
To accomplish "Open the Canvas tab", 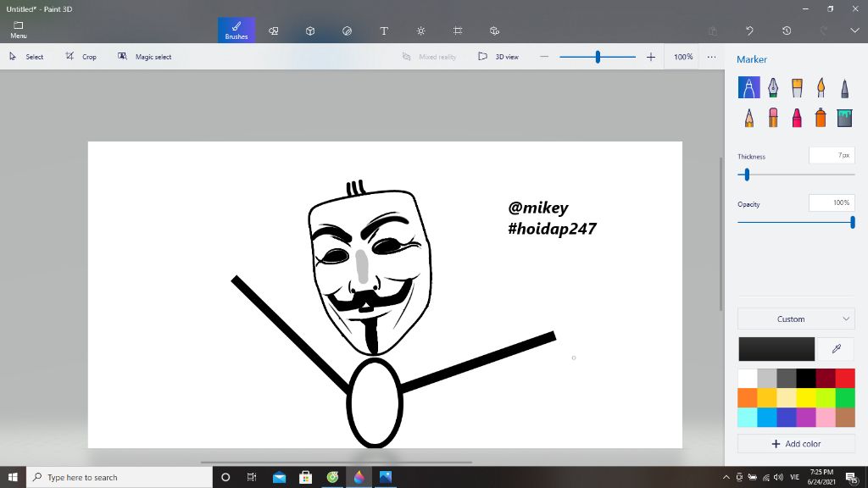I will (458, 30).
